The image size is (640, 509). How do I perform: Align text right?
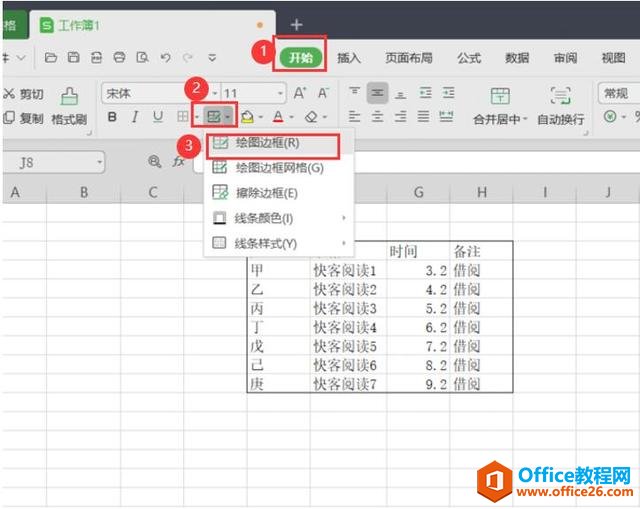(x=400, y=117)
